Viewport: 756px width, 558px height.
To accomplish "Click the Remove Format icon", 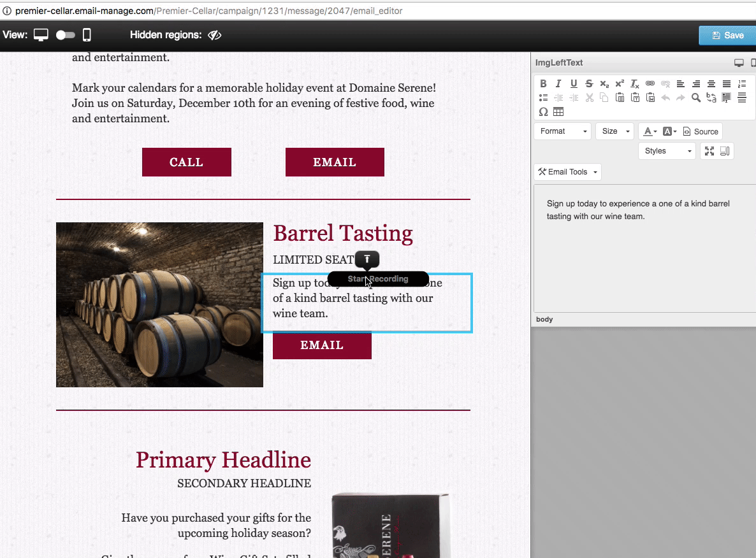I will coord(635,83).
